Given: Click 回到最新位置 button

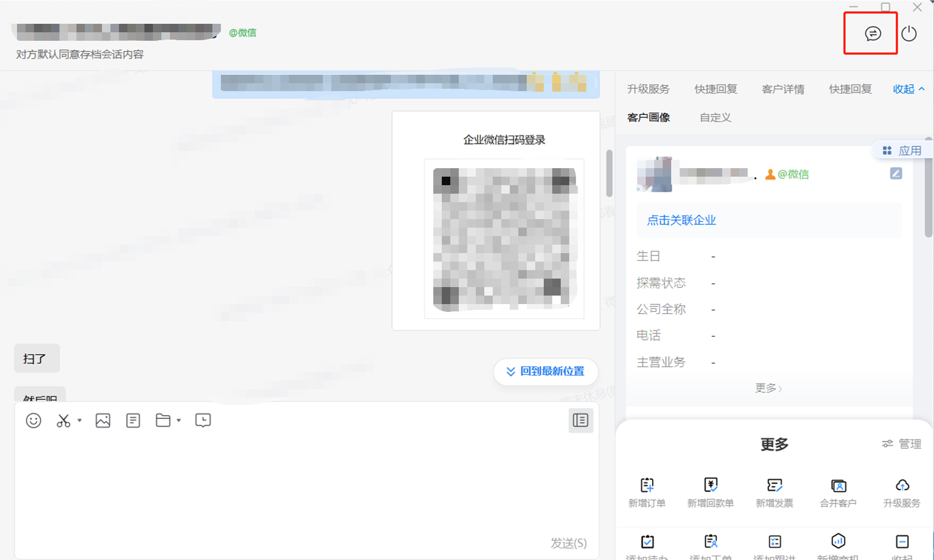Looking at the screenshot, I should (x=545, y=371).
